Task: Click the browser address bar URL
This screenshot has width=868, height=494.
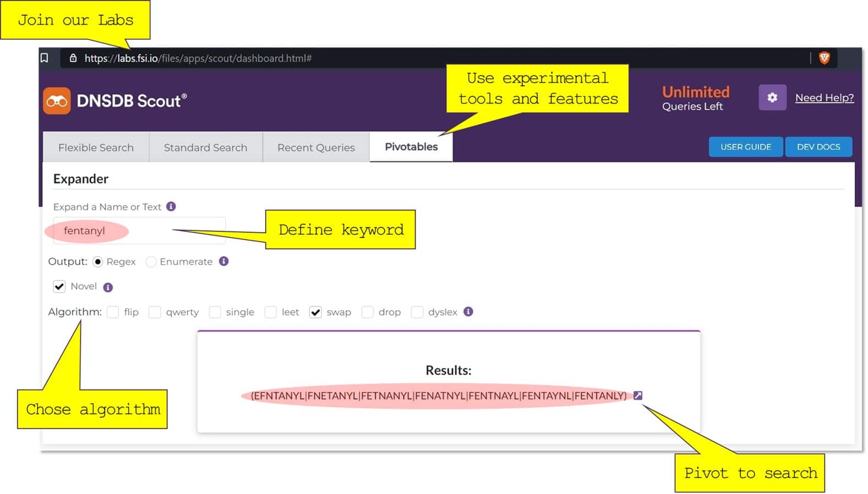Action: click(x=198, y=58)
